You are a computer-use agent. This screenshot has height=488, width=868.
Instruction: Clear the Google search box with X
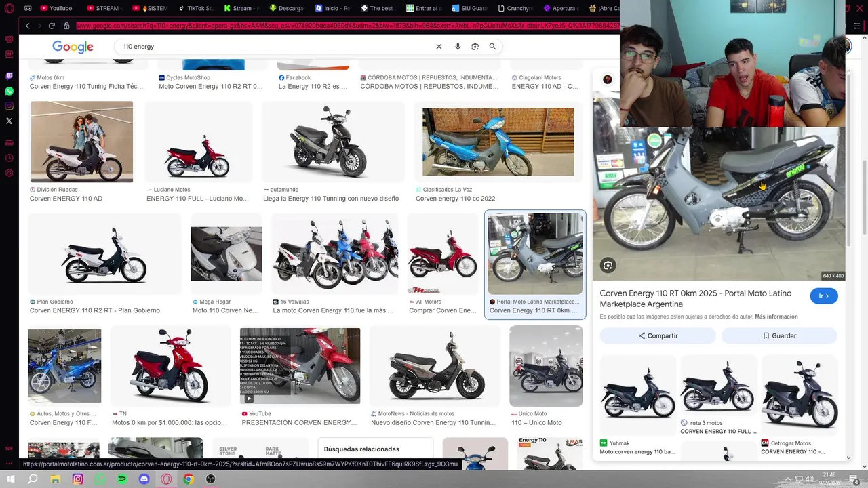coord(439,47)
